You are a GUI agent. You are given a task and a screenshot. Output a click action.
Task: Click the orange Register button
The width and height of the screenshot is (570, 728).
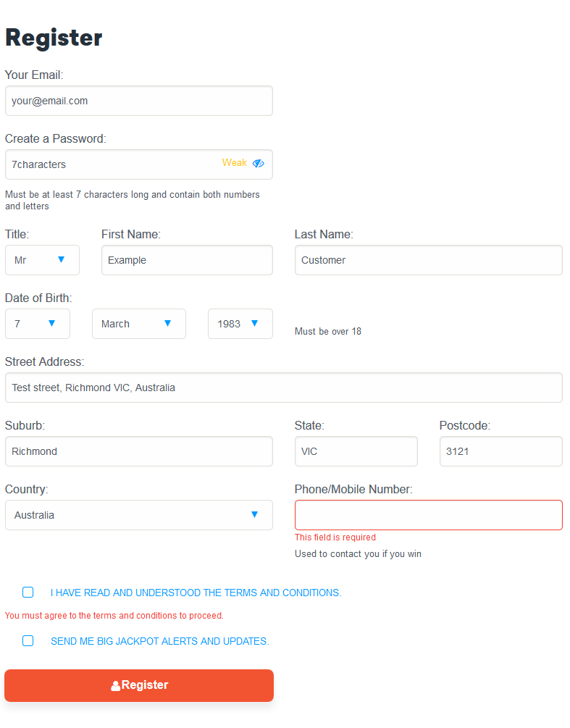pyautogui.click(x=139, y=686)
